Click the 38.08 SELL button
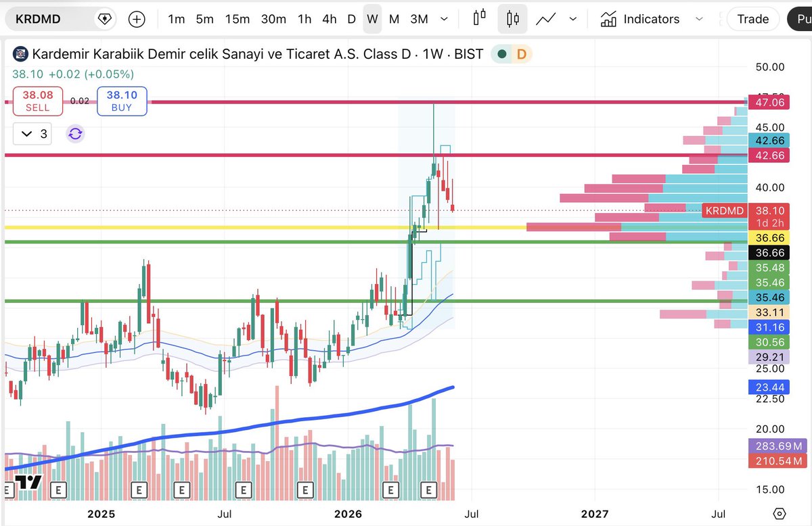Viewport: 812px width, 526px height. (38, 101)
